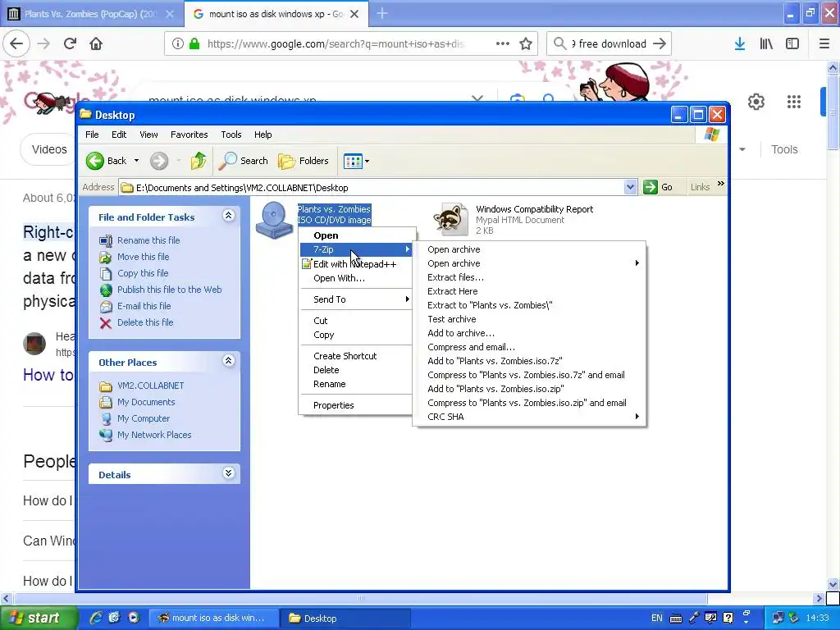
Task: Open My Computer in Other Places
Action: (143, 418)
